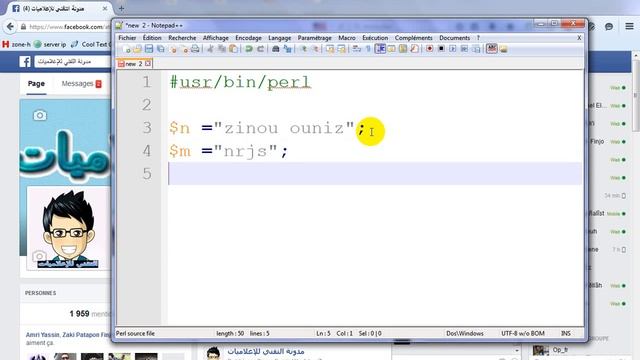Screen dimensions: 640x360
Task: Close the 'new 2' tab with its X
Action: tap(148, 64)
